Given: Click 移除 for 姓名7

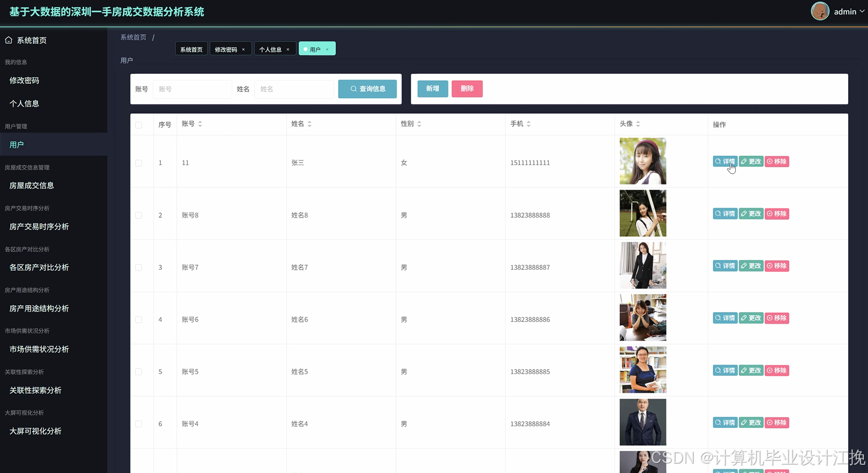Looking at the screenshot, I should 777,266.
